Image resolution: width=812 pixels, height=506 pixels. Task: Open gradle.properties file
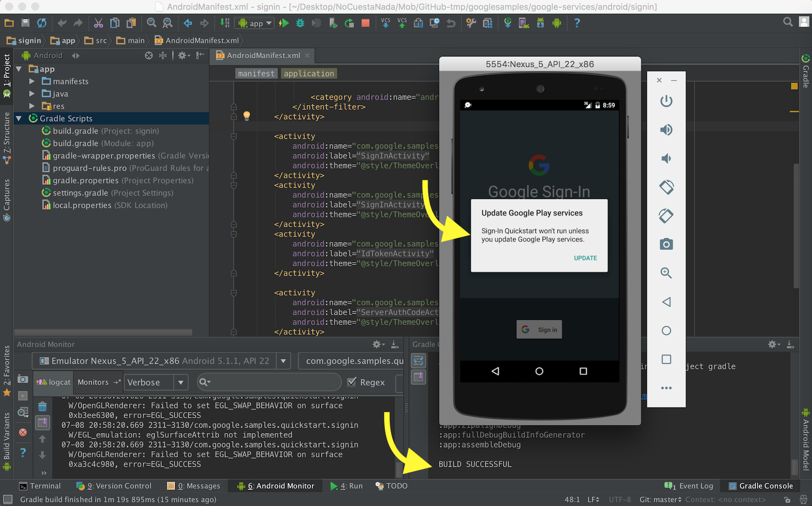[x=118, y=180]
